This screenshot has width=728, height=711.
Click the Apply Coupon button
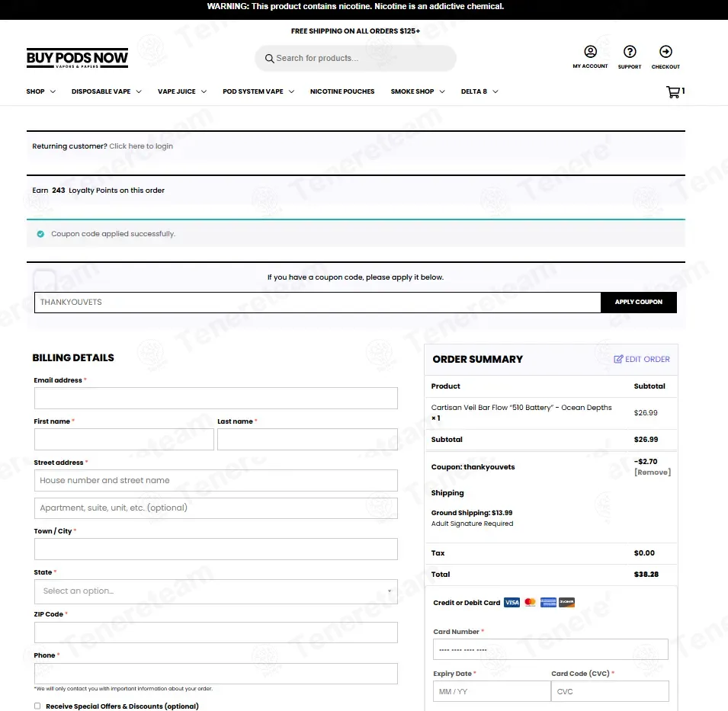(638, 302)
